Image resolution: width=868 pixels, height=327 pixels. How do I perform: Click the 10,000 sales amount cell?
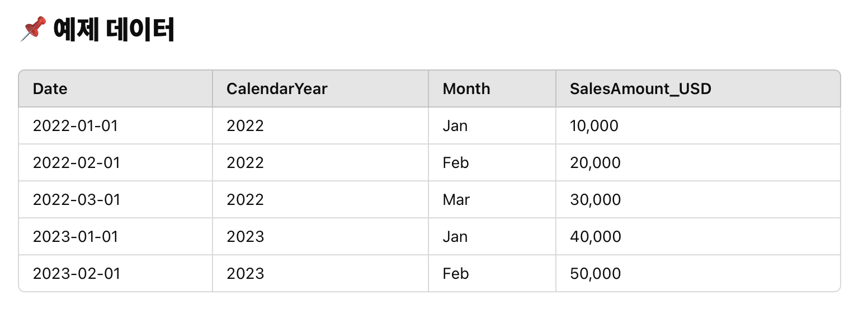594,125
